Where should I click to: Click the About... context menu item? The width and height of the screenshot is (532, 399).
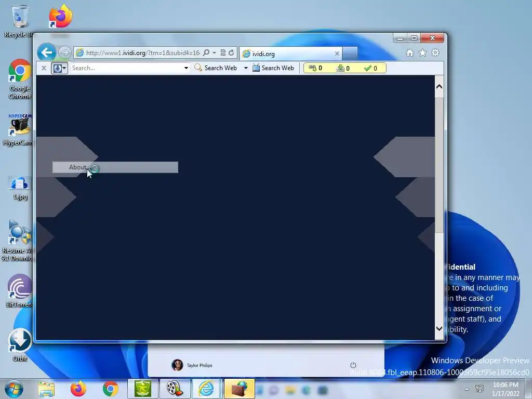115,167
